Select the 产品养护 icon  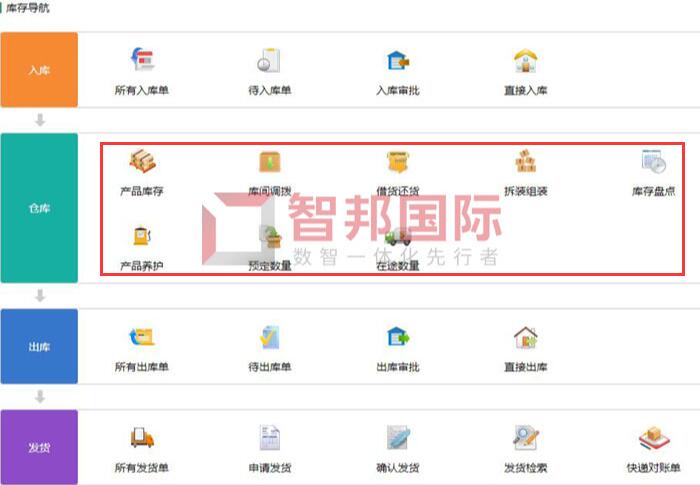click(142, 235)
